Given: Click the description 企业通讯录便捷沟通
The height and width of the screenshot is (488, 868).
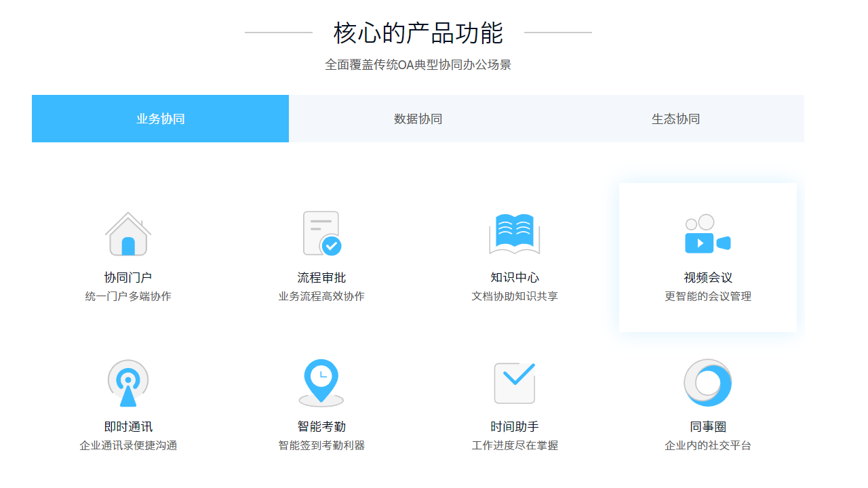Looking at the screenshot, I should (128, 445).
